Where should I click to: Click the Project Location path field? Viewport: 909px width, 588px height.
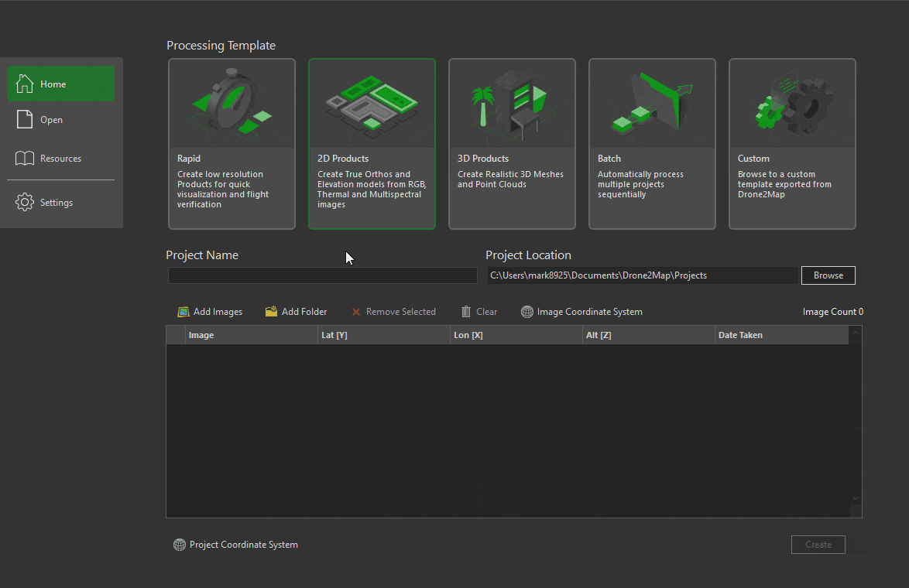[641, 275]
